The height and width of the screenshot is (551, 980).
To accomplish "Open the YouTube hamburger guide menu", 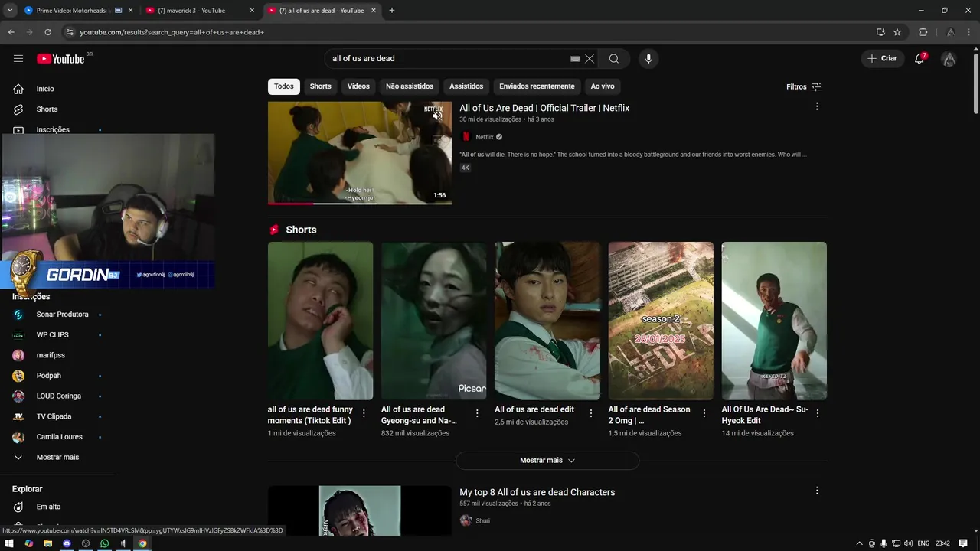I will coord(18,58).
